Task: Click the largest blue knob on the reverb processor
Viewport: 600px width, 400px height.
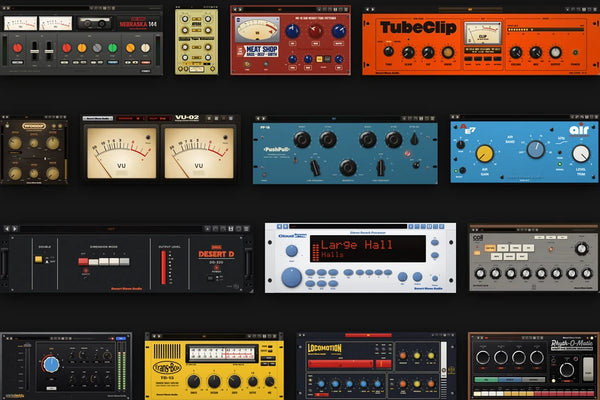Action: 292,278
